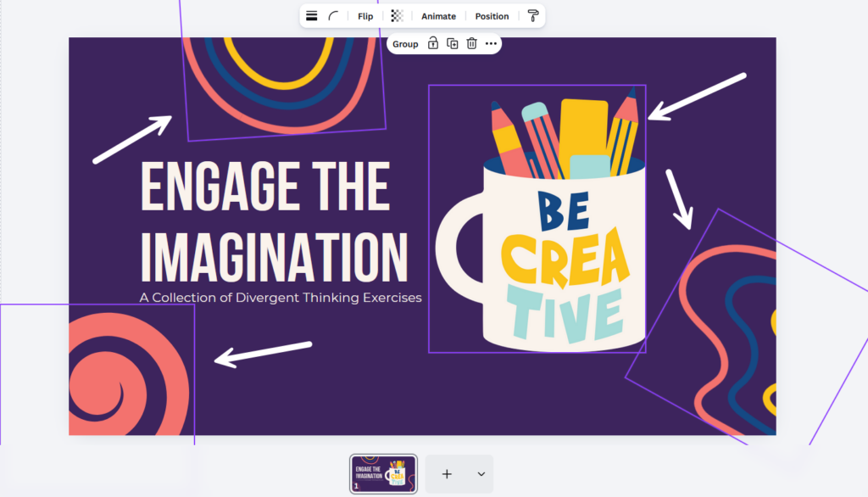This screenshot has width=868, height=497.
Task: Select the 'Engage the Imagination' heading text
Action: 271,222
